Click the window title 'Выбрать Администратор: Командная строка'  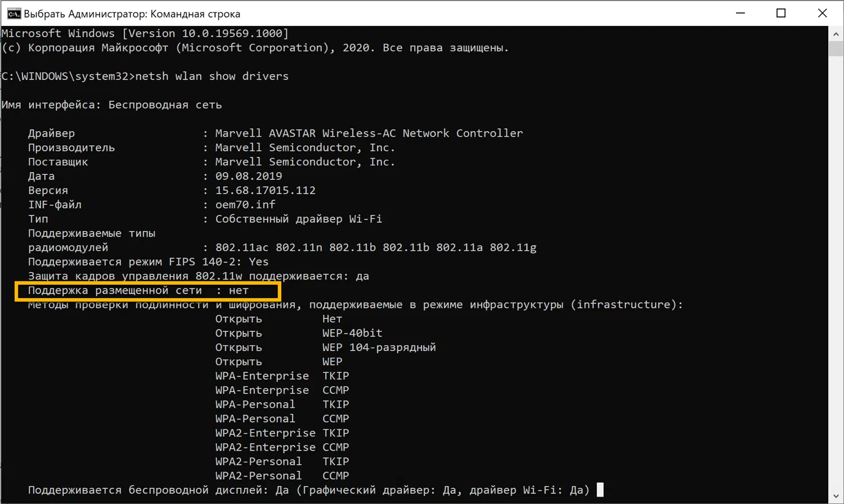tap(132, 14)
